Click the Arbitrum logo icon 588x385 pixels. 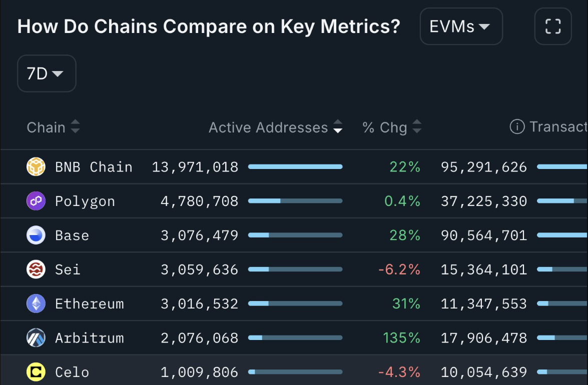pos(36,338)
